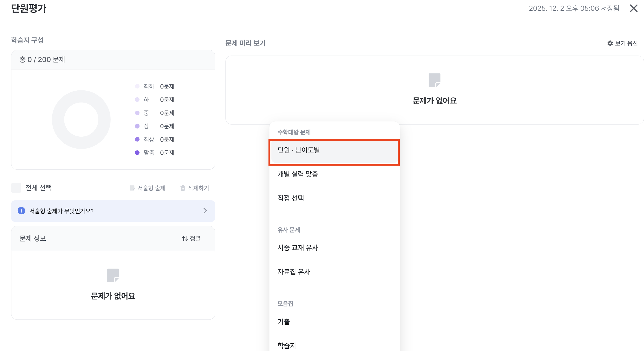Screen dimensions: 644x351
Task: Click the purple 맞춤 legend dot
Action: point(137,153)
